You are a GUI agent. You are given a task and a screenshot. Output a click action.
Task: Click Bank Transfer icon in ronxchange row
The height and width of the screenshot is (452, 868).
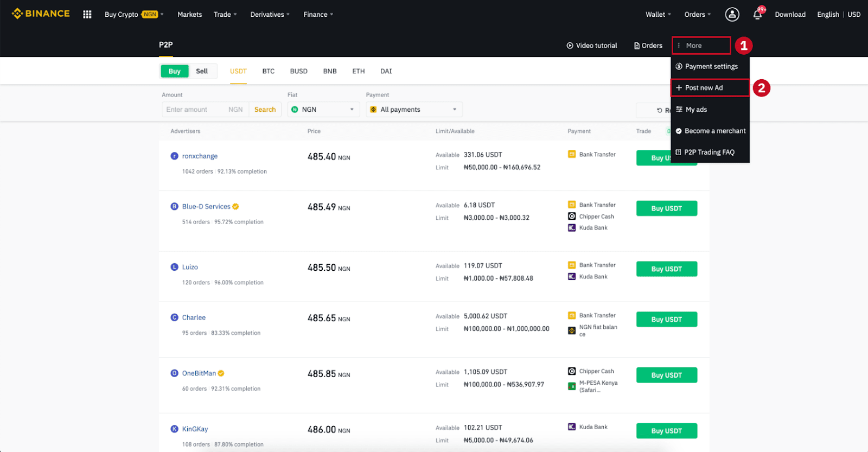click(572, 154)
